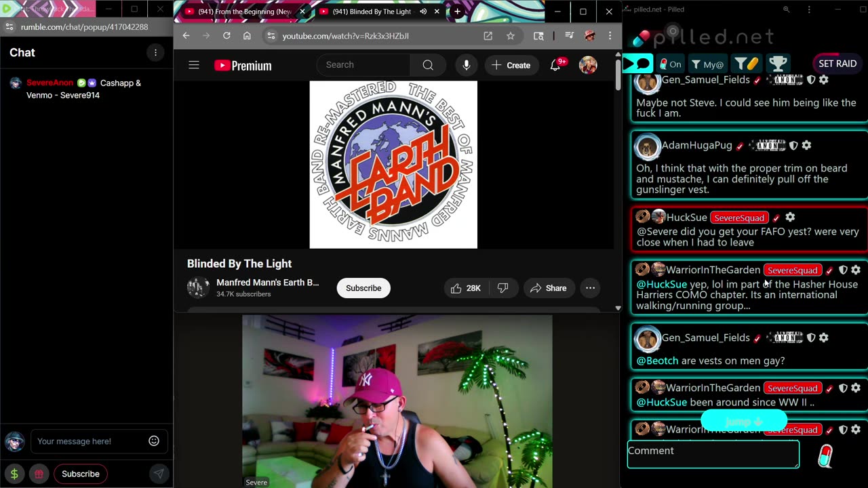Click the Blinded By The Light video title
Image resolution: width=868 pixels, height=488 pixels.
click(239, 264)
